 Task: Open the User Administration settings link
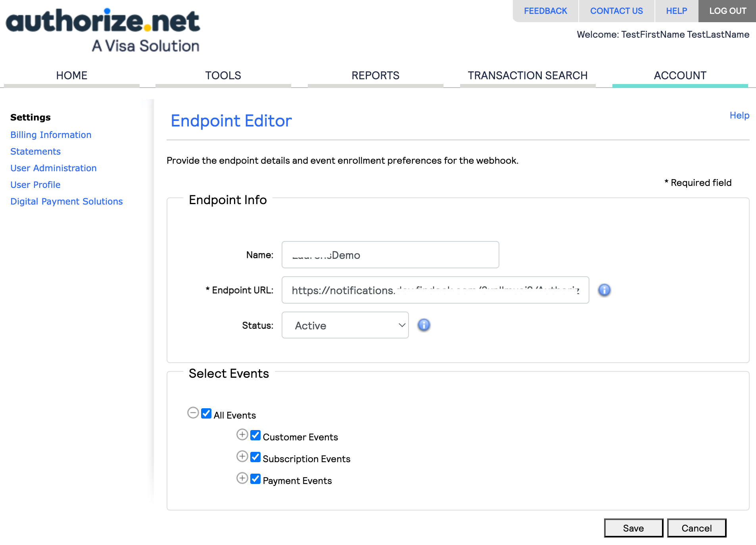pos(54,168)
